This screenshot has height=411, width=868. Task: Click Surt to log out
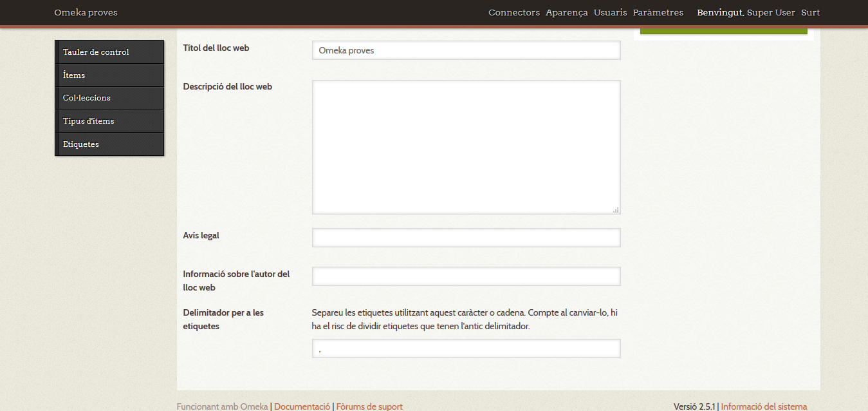click(810, 12)
